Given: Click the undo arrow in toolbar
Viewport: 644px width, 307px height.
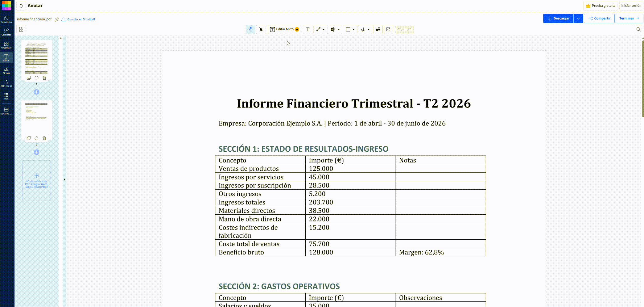Looking at the screenshot, I should [400, 29].
